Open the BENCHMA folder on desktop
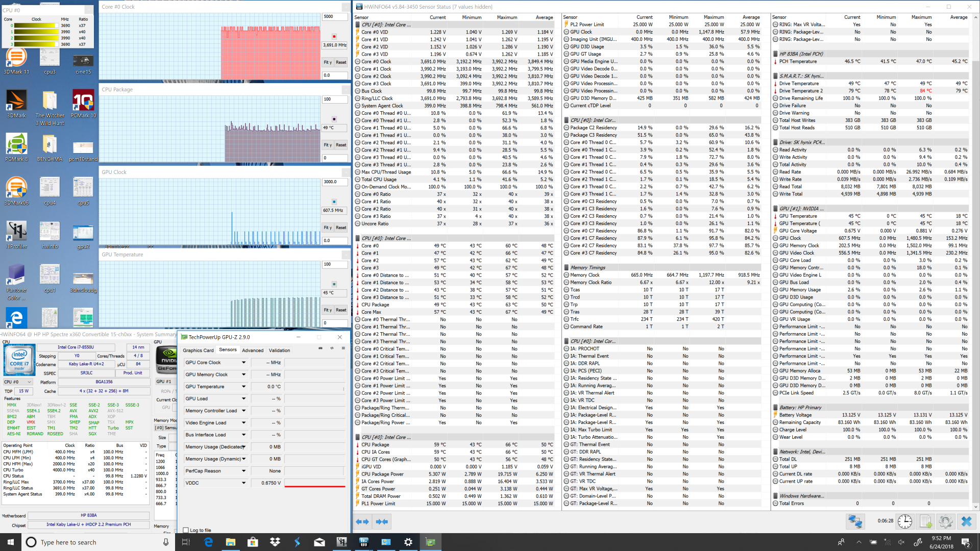 50,147
